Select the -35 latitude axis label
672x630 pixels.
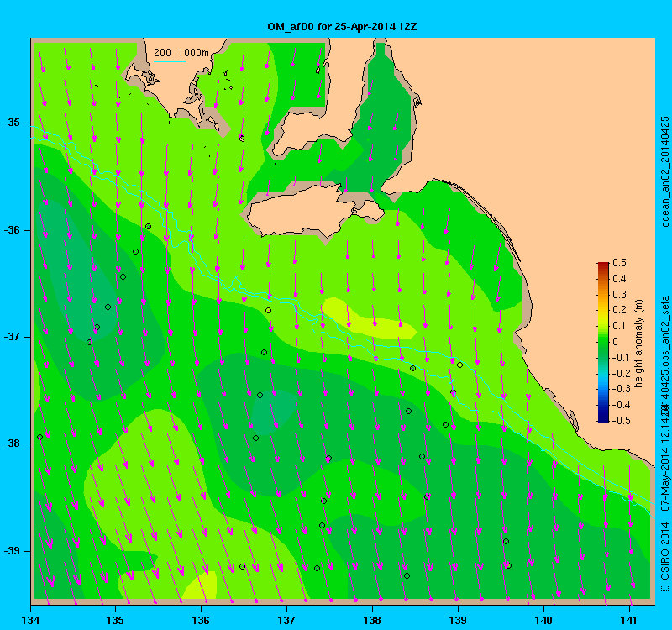[12, 123]
